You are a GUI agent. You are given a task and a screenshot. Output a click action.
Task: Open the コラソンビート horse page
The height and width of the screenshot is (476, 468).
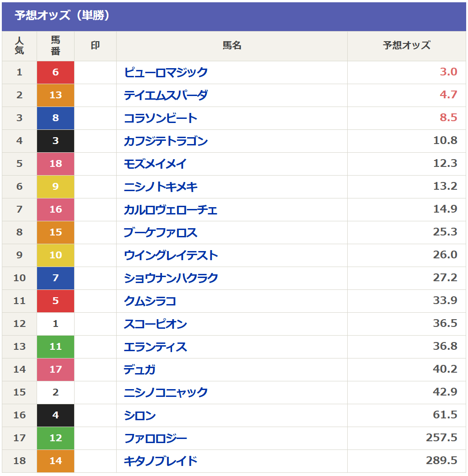pyautogui.click(x=161, y=118)
